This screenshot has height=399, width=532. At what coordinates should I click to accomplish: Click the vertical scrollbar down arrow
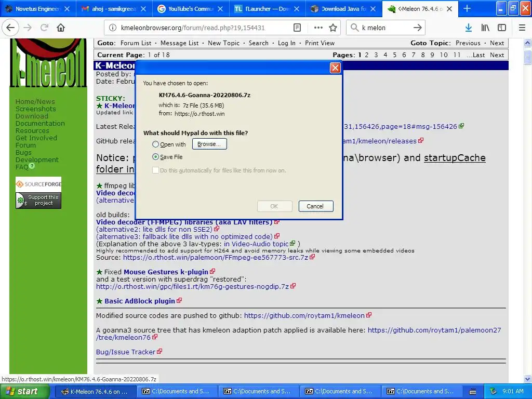pyautogui.click(x=527, y=379)
